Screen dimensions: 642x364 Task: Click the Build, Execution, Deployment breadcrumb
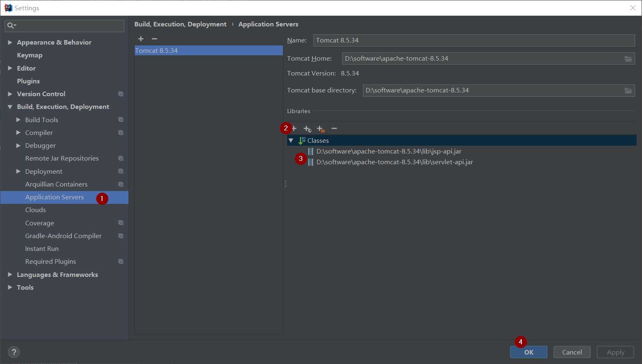coord(180,24)
